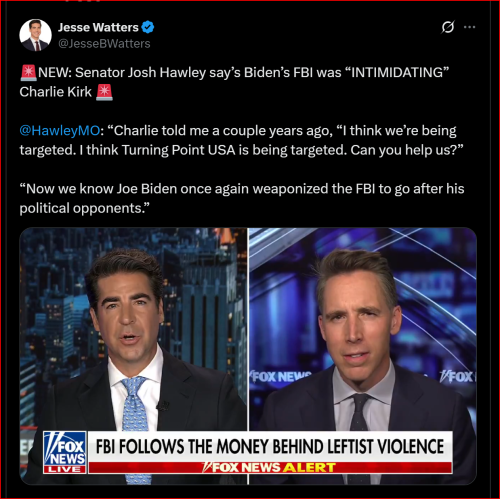Open the three-dot more options menu
This screenshot has height=499, width=500.
click(469, 27)
